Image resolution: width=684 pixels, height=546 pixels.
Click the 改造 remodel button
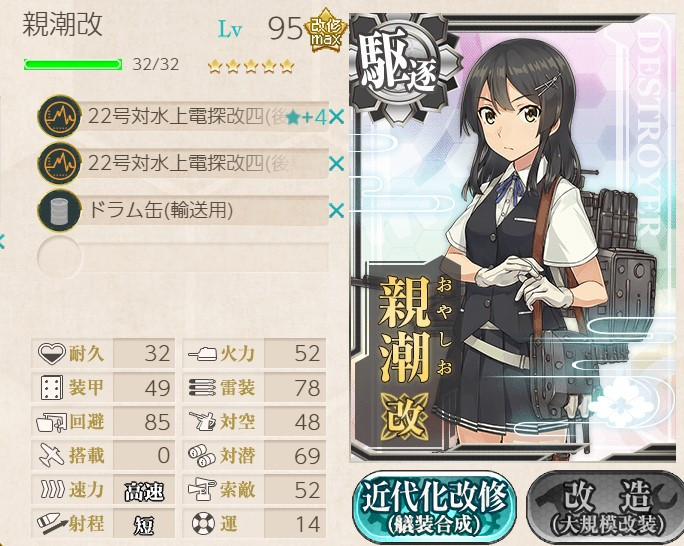pyautogui.click(x=606, y=507)
